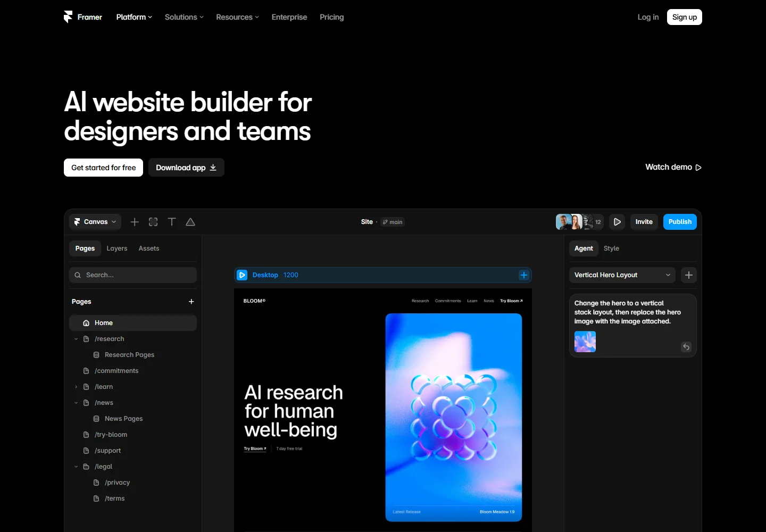The height and width of the screenshot is (532, 766).
Task: Add a breakpoint with the Desktop bar plus
Action: [x=524, y=275]
